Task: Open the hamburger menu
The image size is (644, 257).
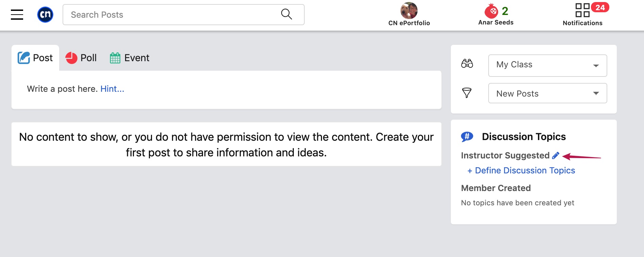Action: tap(17, 15)
